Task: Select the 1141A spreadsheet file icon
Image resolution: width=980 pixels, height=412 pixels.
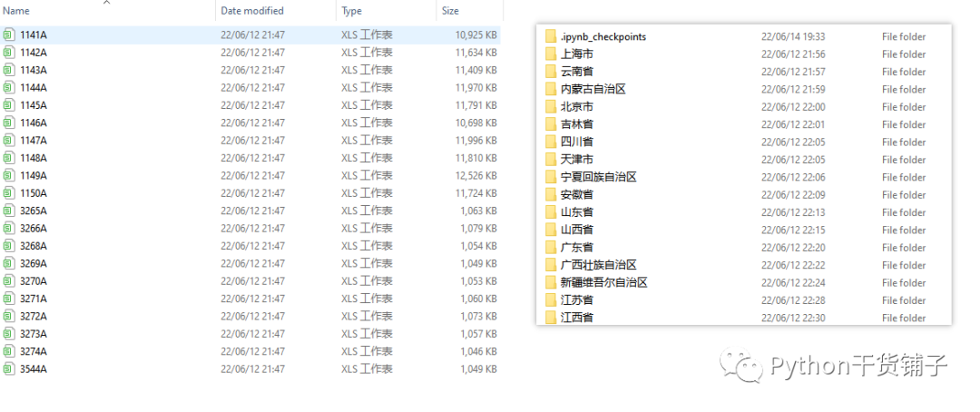Action: pos(9,35)
